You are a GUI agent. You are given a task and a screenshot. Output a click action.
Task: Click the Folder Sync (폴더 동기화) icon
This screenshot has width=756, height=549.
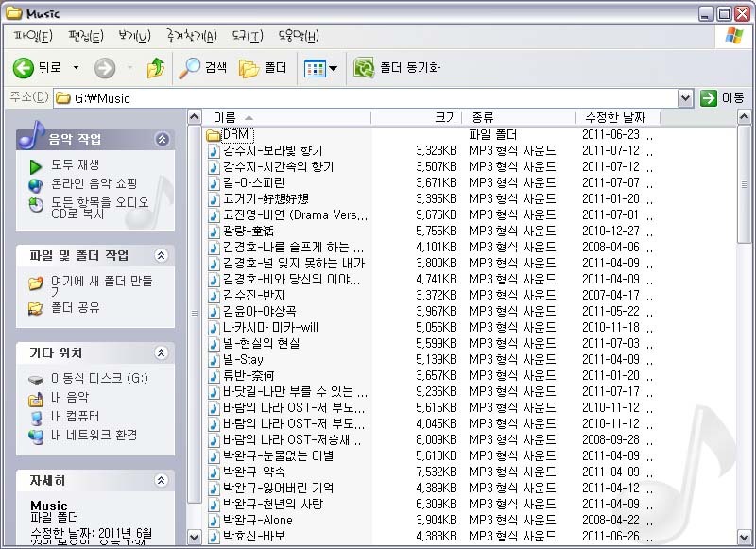point(364,68)
